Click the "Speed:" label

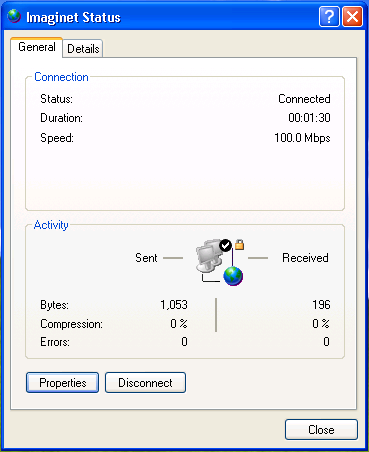pyautogui.click(x=57, y=138)
